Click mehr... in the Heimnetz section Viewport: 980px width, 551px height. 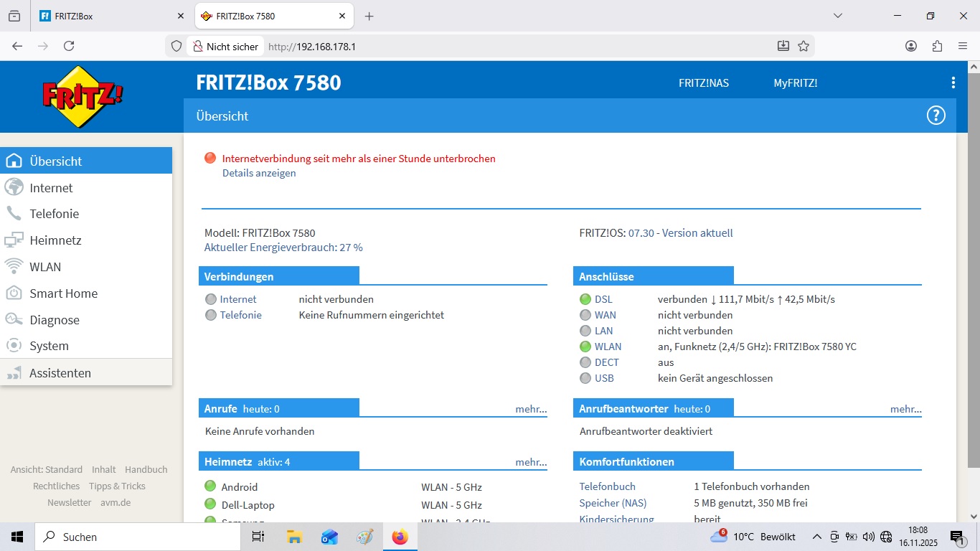click(531, 462)
